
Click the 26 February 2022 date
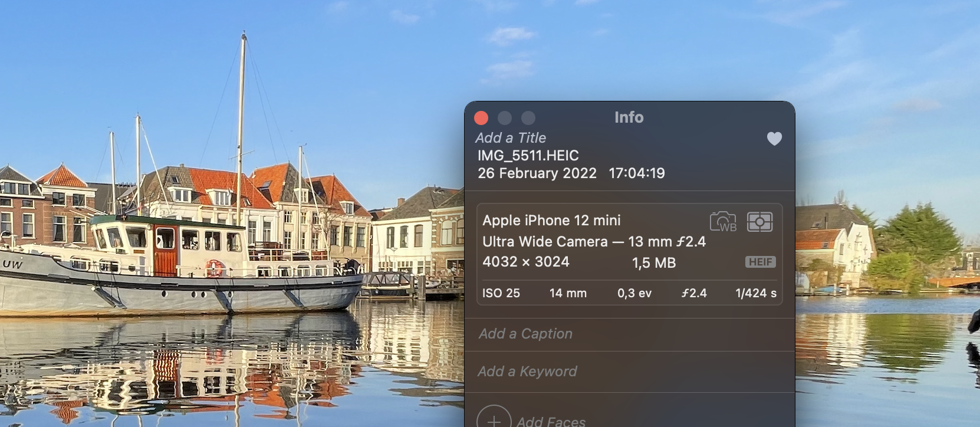537,173
